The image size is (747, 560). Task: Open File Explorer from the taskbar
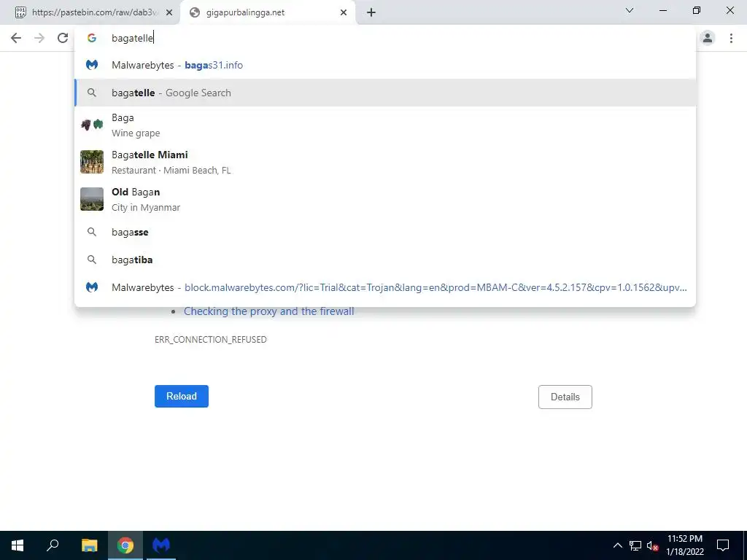click(89, 545)
